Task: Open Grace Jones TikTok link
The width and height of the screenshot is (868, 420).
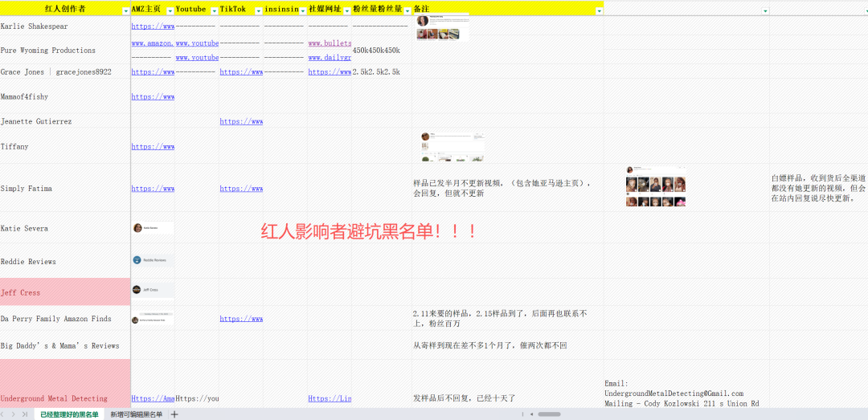Action: tap(241, 72)
